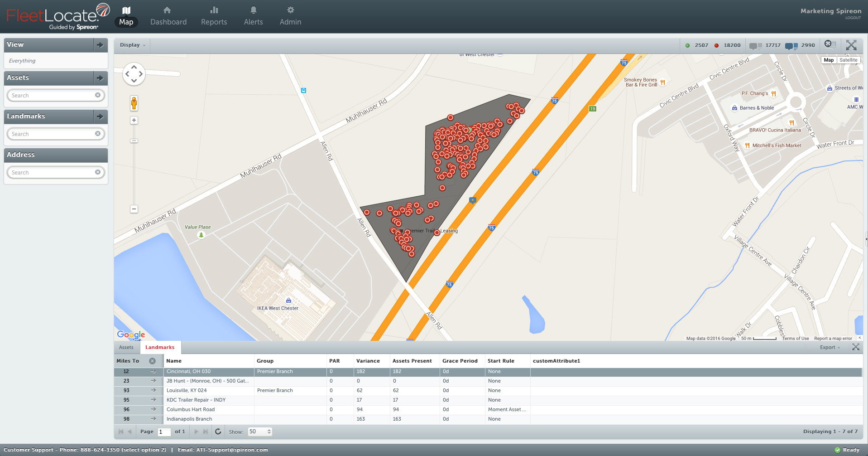Remove the Miles To column filter

click(x=153, y=361)
